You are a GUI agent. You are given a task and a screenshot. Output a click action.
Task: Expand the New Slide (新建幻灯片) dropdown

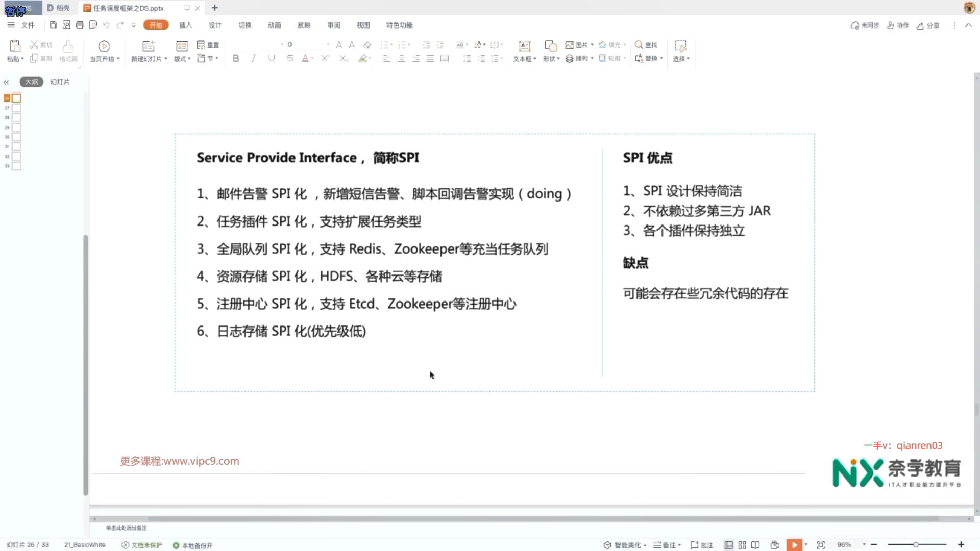[165, 59]
